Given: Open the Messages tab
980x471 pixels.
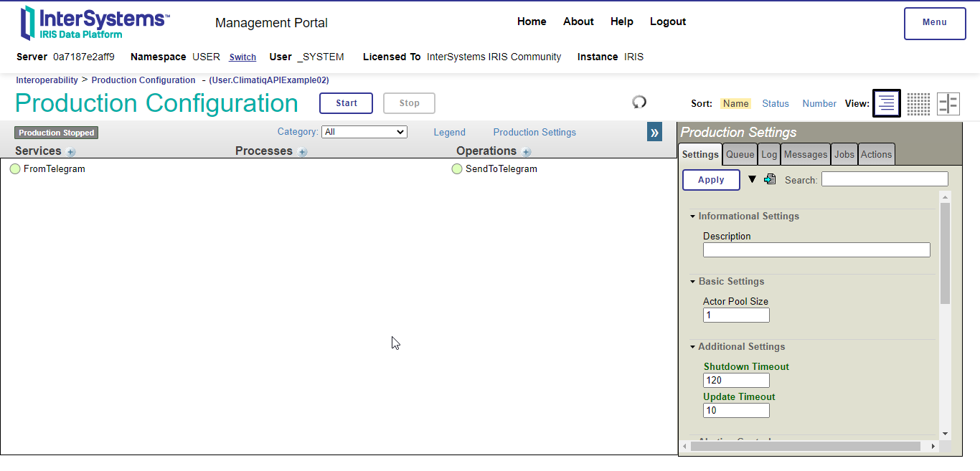Looking at the screenshot, I should tap(806, 154).
